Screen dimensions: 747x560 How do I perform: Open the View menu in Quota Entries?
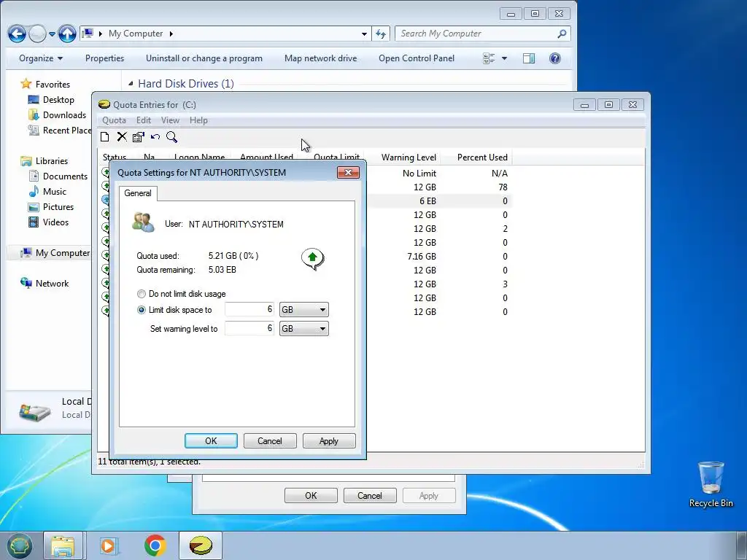tap(170, 120)
